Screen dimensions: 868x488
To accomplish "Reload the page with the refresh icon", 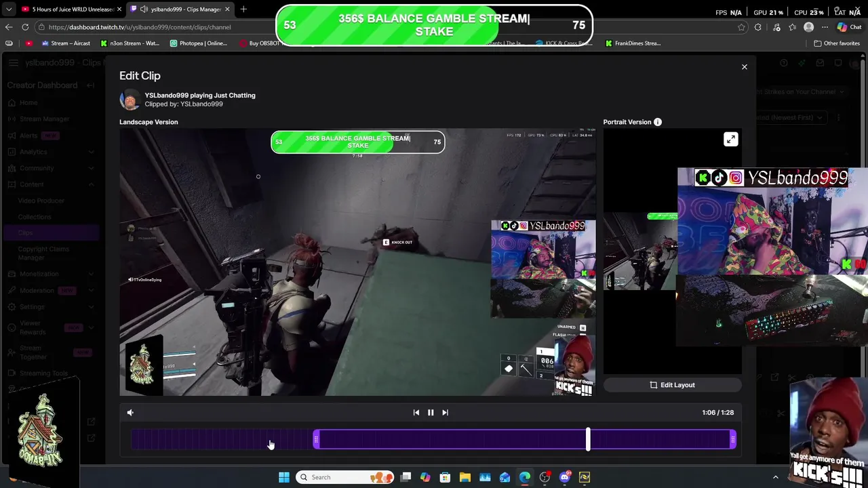I will coord(25,27).
